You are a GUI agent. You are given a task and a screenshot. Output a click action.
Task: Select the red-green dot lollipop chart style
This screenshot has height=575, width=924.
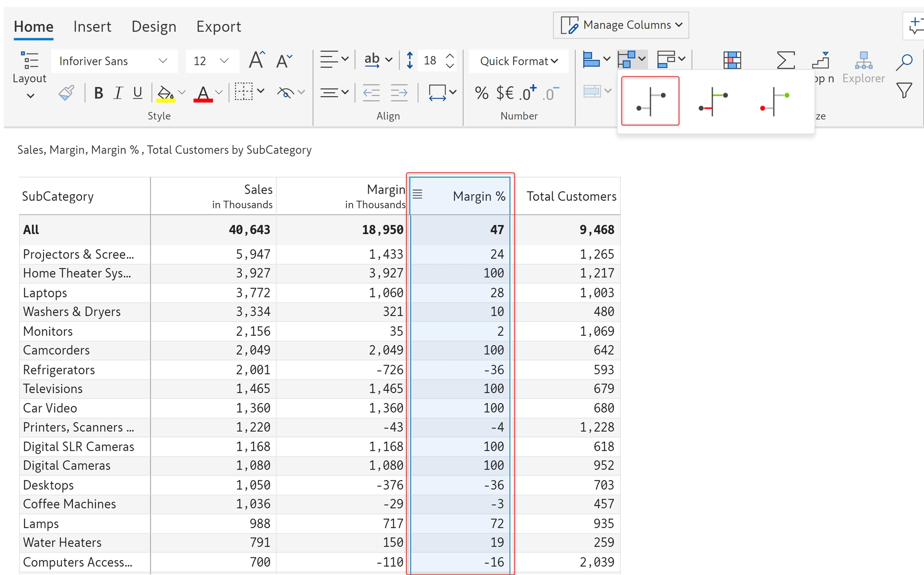[x=775, y=101]
